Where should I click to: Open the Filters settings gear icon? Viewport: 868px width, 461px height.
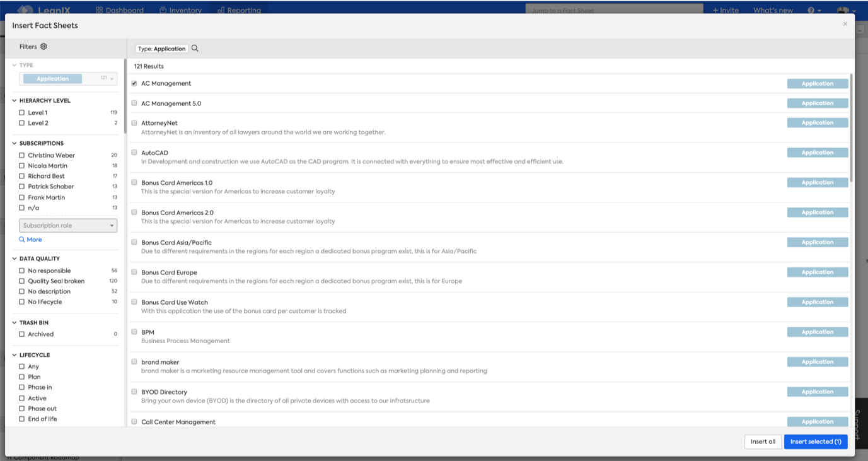click(x=43, y=47)
